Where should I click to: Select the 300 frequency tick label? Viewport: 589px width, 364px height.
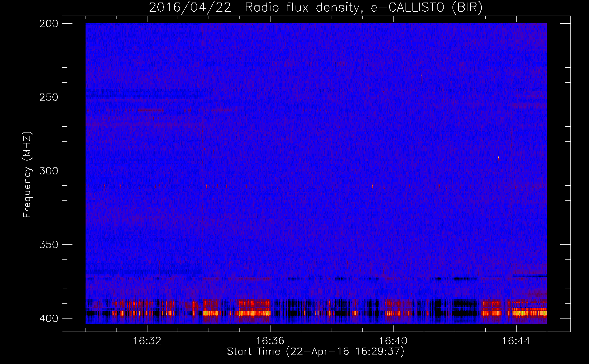point(49,171)
